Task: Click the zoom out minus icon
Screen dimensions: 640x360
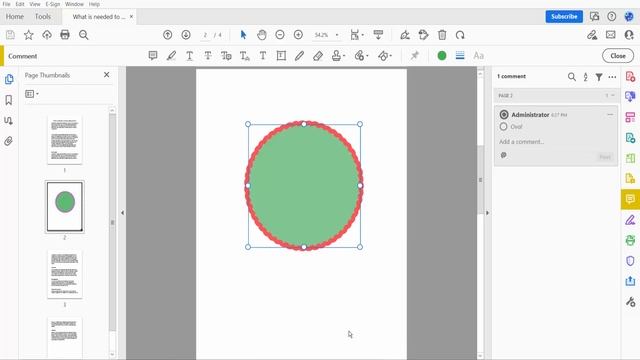Action: click(x=280, y=35)
